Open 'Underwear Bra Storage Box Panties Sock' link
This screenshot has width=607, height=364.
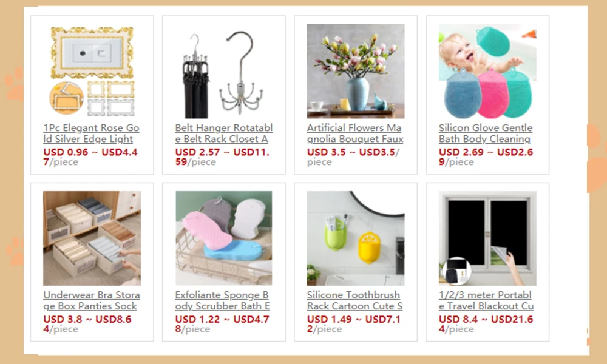(92, 300)
